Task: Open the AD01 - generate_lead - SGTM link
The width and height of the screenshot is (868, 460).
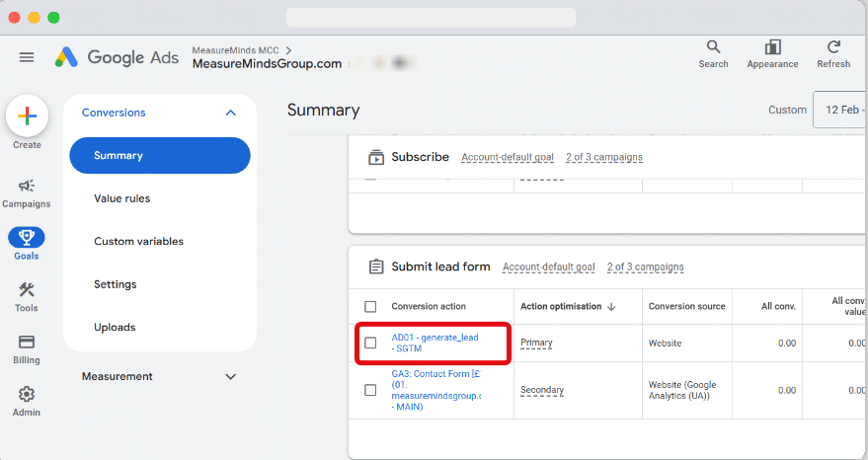Action: click(434, 344)
